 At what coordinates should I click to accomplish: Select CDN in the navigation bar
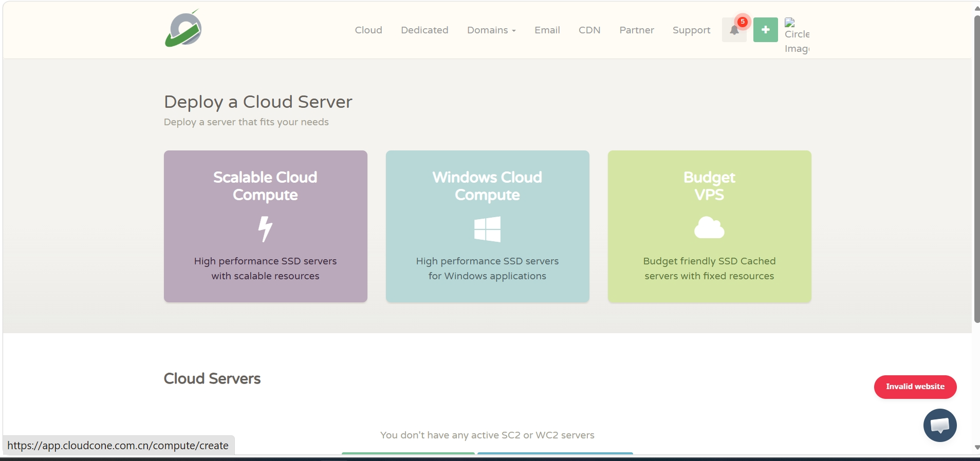pyautogui.click(x=589, y=30)
